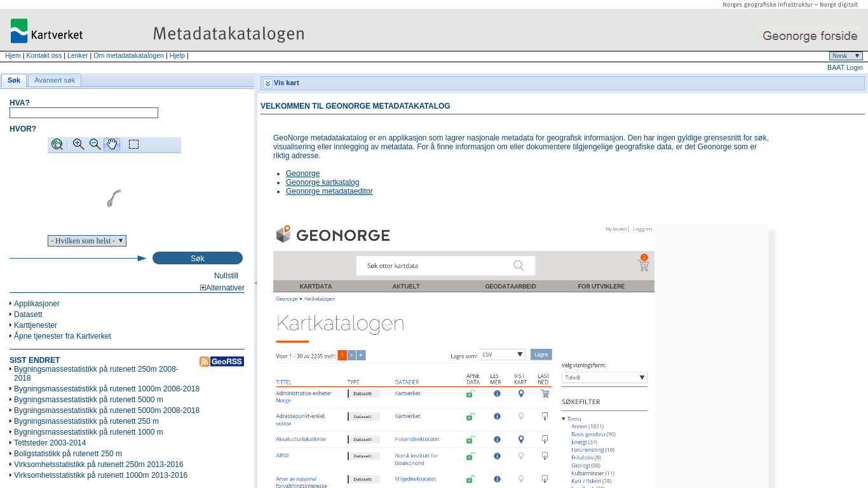Open the Geonorge link
The image size is (868, 488).
click(x=302, y=173)
